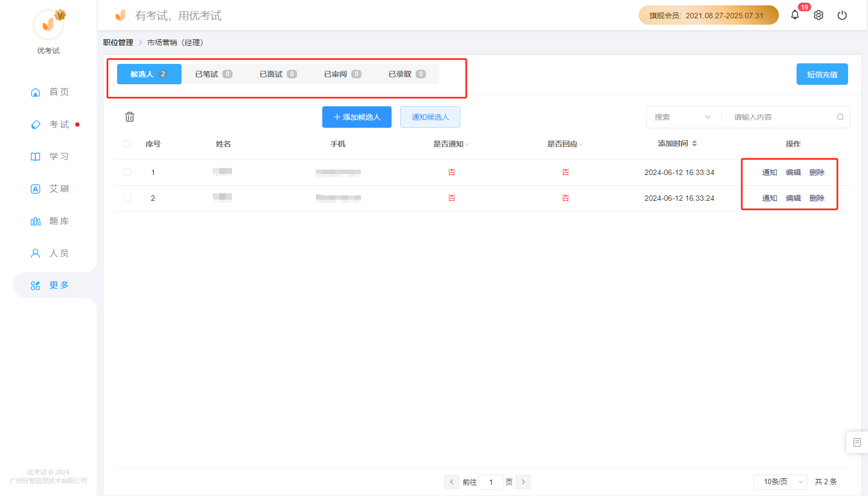Click the 2024-06-12 16:33:34 timestamp

coord(679,172)
